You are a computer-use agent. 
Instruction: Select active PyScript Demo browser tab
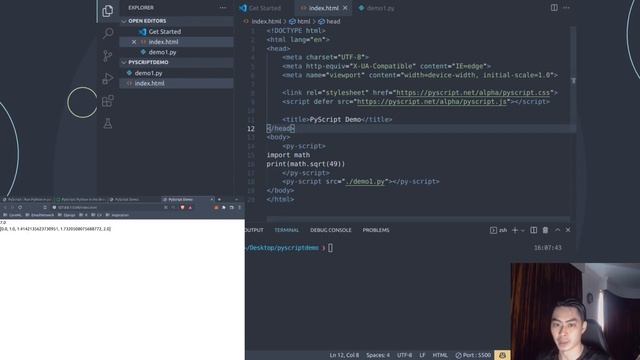(188, 200)
